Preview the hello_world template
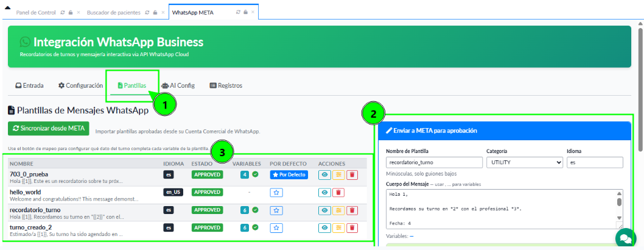The width and height of the screenshot is (644, 250). [x=324, y=193]
